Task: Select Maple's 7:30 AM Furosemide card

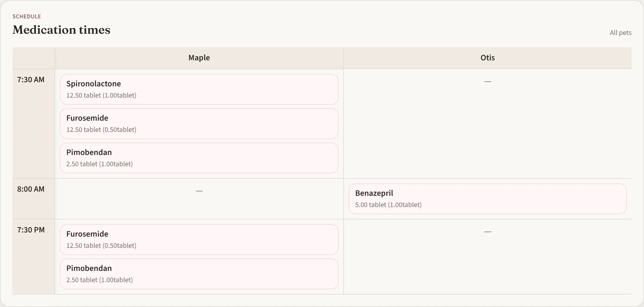Action: click(199, 124)
